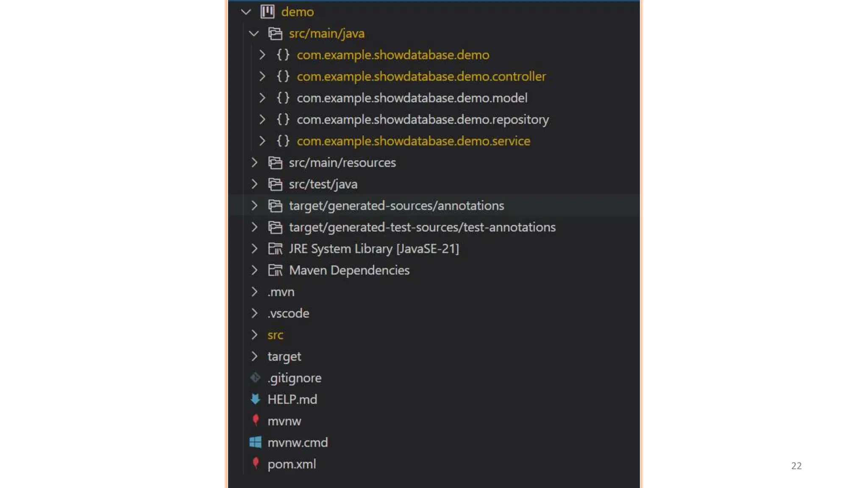Expand the target folder chevron

[254, 356]
